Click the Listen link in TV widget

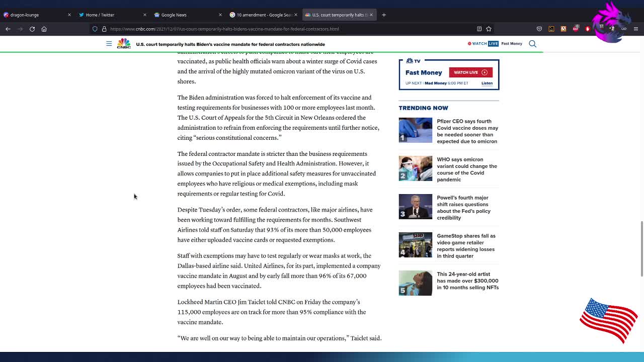click(487, 83)
